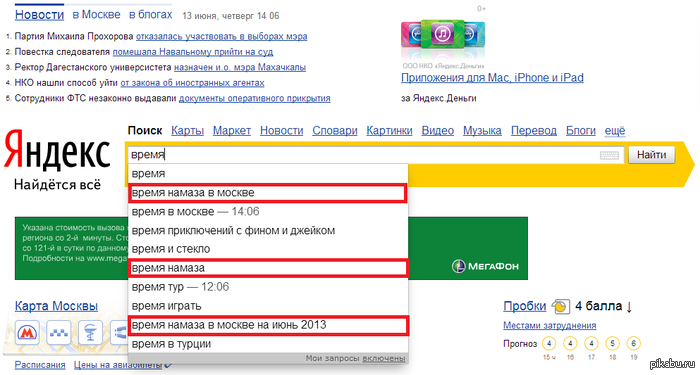Click the Найти search button
The width and height of the screenshot is (700, 375).
pyautogui.click(x=651, y=155)
